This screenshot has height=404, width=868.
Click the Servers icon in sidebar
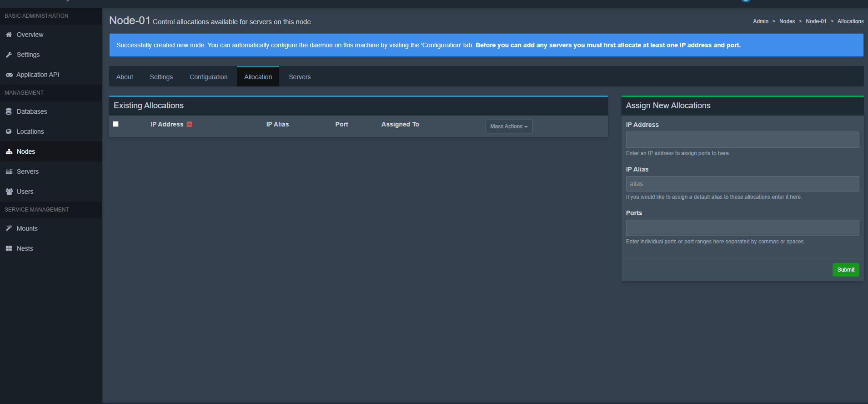[x=9, y=172]
